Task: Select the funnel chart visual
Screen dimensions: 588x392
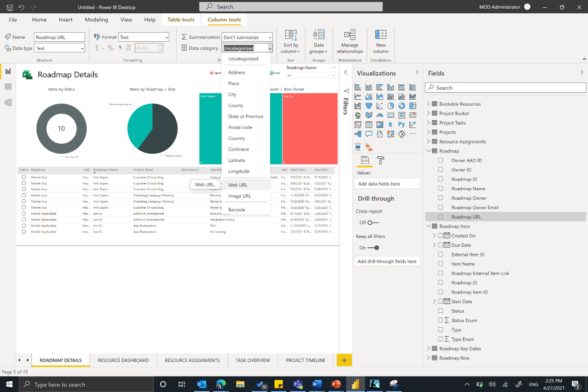Action: 369,106
